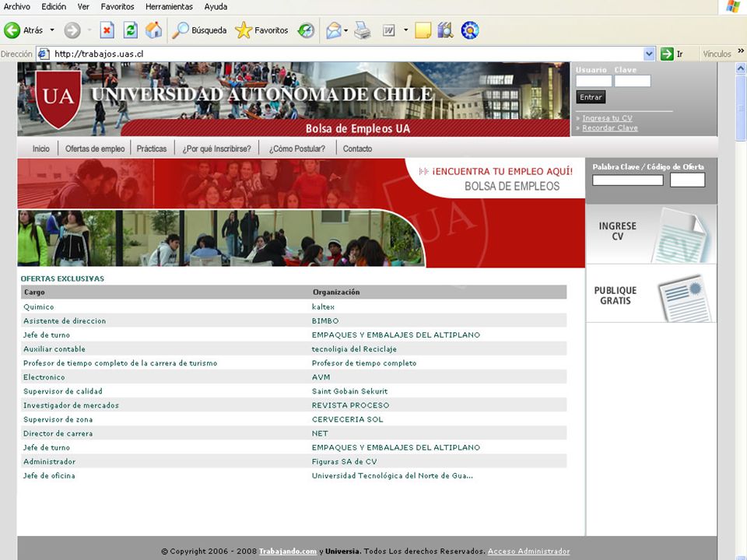
Task: Click the page icon in address bar
Action: click(x=44, y=54)
